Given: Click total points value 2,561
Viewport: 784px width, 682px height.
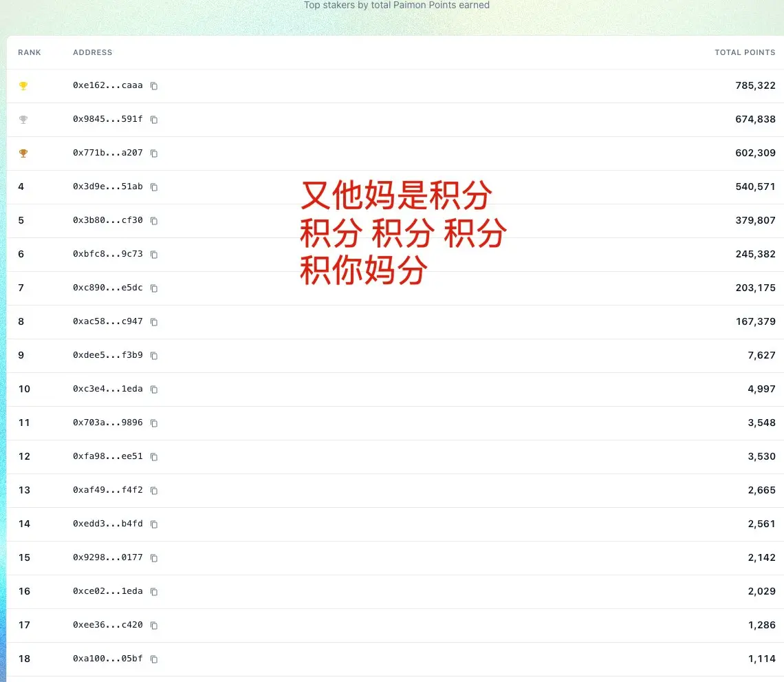Looking at the screenshot, I should pyautogui.click(x=761, y=524).
